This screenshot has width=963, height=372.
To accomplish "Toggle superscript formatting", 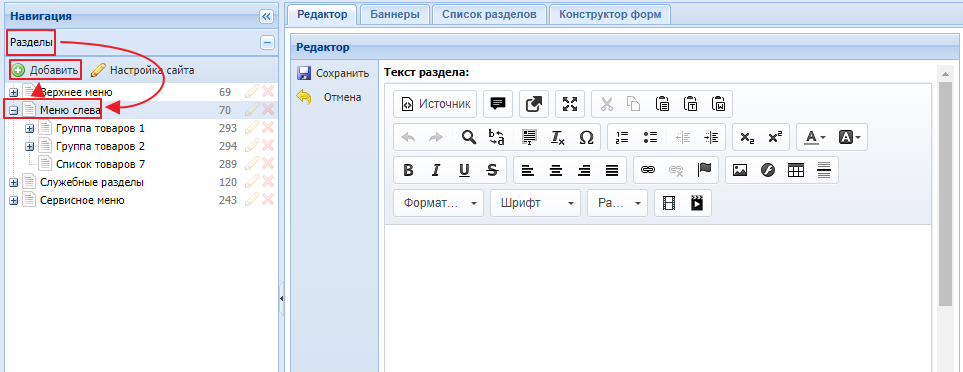I will (775, 138).
